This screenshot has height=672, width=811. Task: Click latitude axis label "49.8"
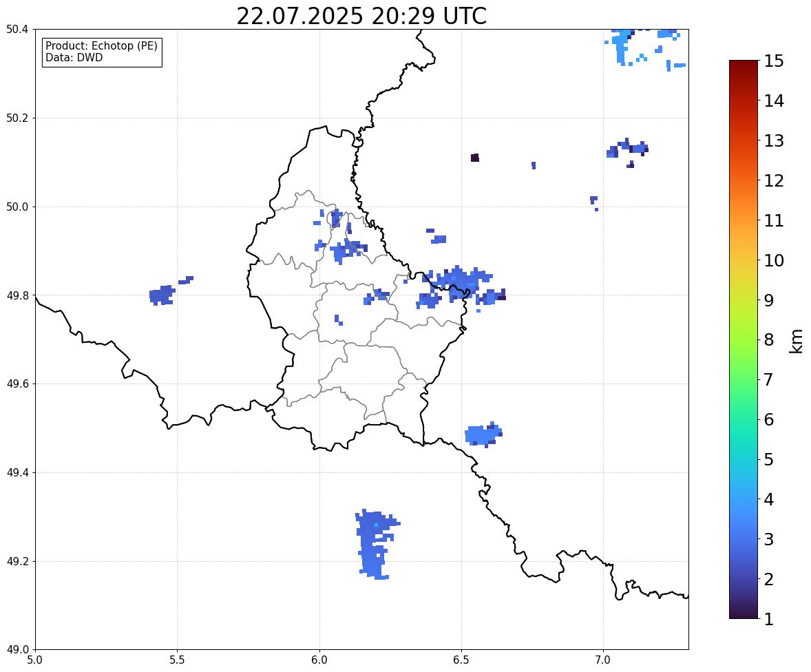click(x=17, y=295)
